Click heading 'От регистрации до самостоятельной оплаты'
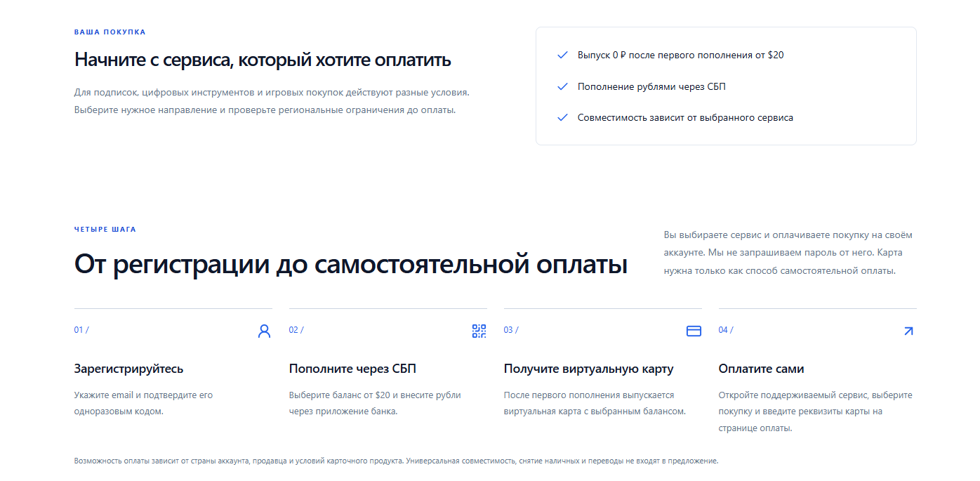This screenshot has height=481, width=980. [351, 265]
